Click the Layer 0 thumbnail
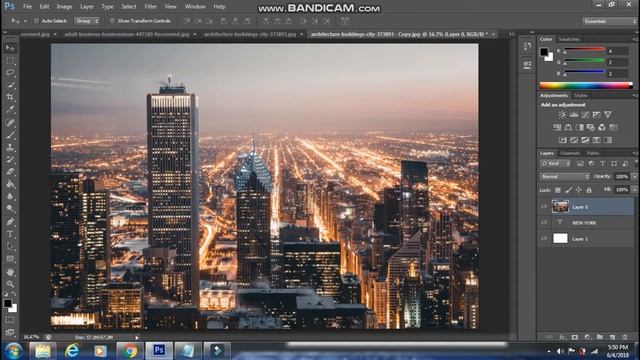 click(560, 207)
